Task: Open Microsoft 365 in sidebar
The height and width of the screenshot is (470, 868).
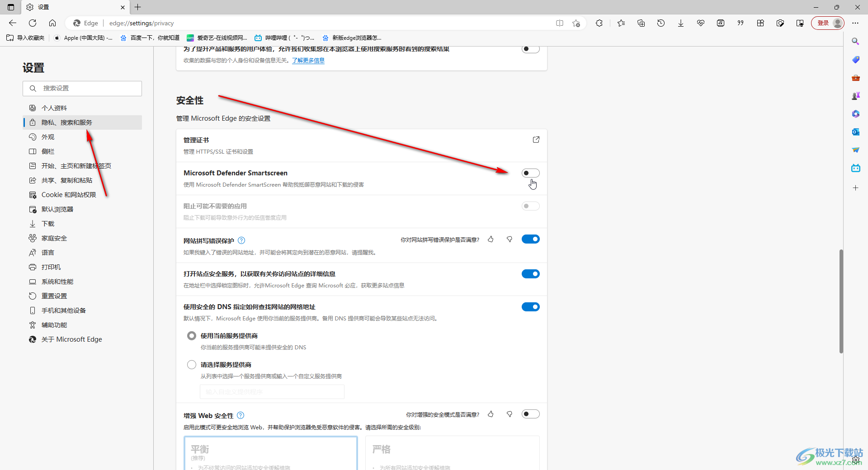Action: (855, 114)
